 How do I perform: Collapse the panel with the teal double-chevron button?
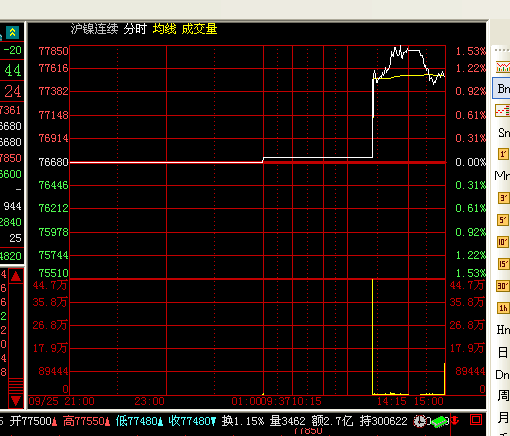pos(12,32)
